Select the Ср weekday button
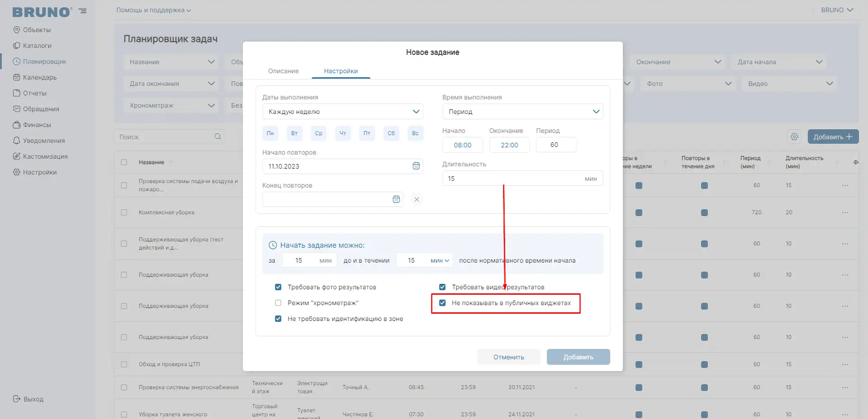Viewport: 868px width, 419px height. click(319, 133)
